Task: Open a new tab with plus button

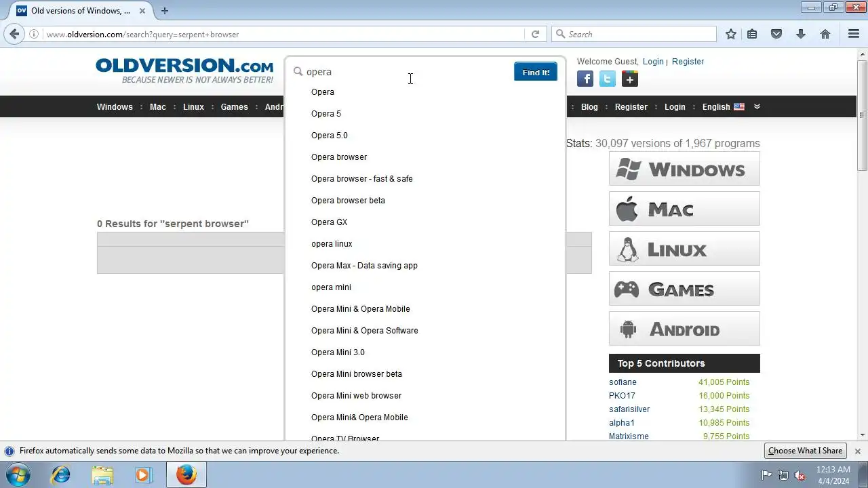Action: (x=164, y=11)
